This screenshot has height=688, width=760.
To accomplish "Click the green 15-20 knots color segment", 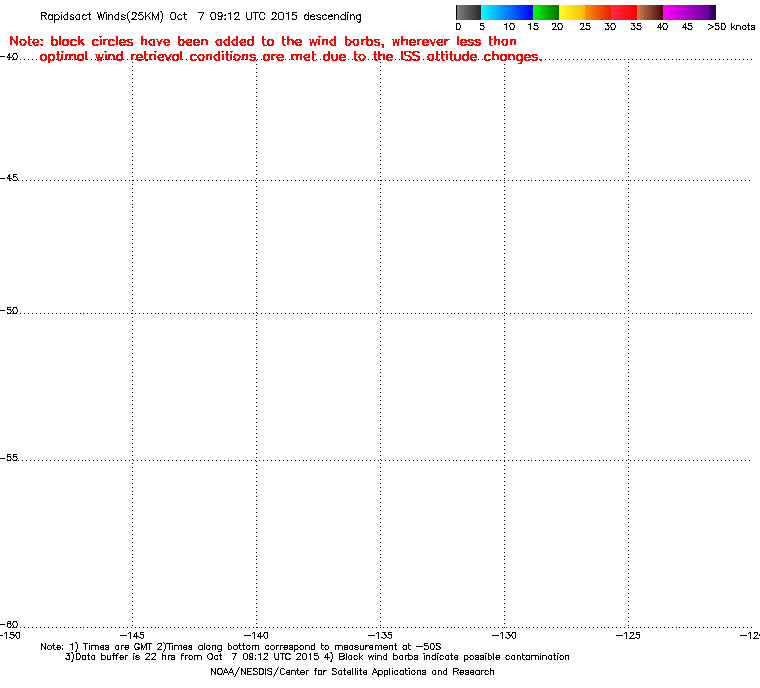I will coord(546,12).
